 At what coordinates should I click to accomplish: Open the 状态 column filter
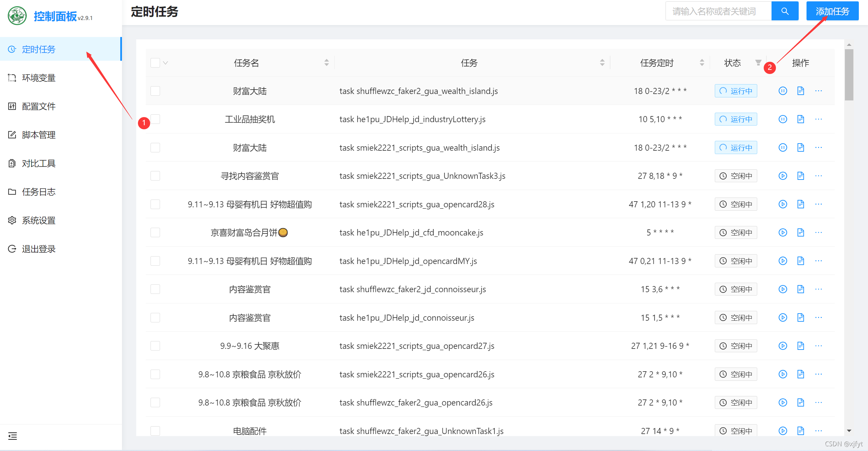758,62
